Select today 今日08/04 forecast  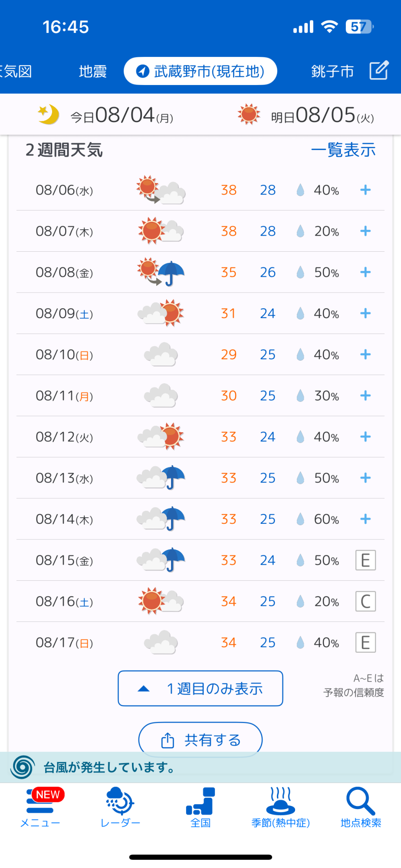tap(106, 115)
